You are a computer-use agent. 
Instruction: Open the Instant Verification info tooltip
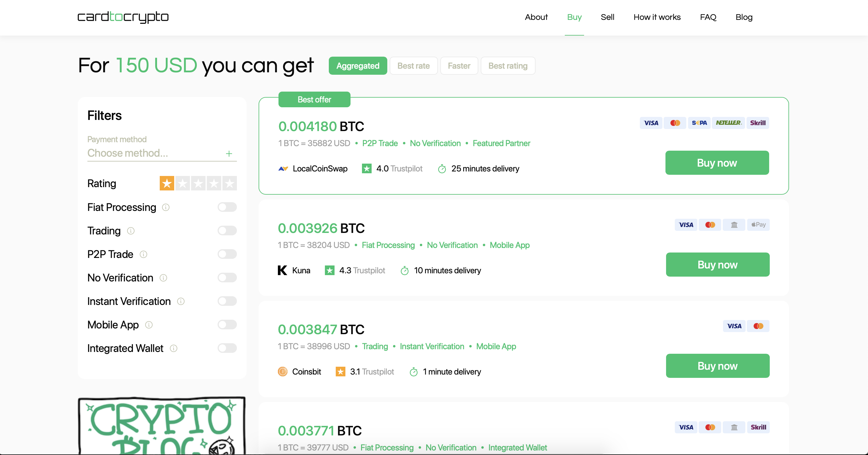point(181,301)
